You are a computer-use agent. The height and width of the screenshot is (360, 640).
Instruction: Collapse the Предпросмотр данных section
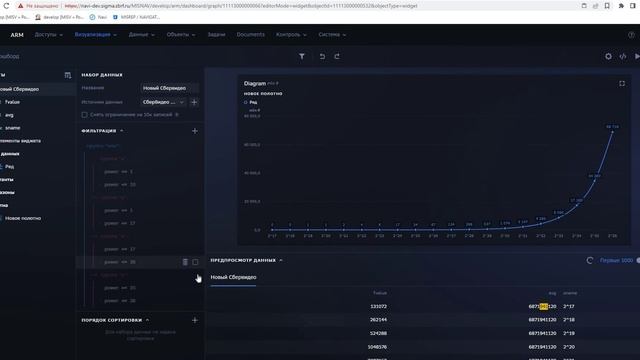[x=281, y=260]
